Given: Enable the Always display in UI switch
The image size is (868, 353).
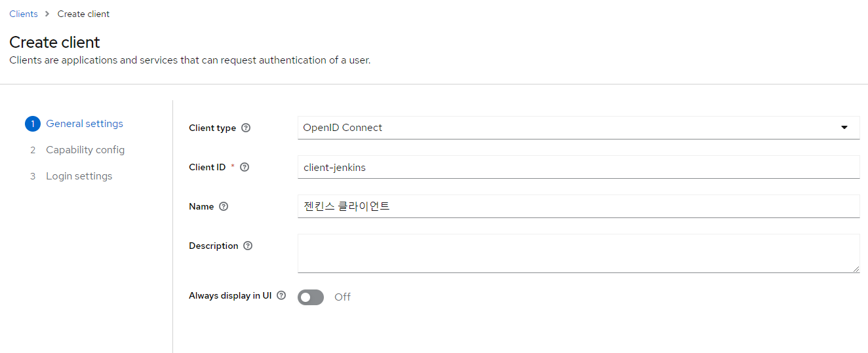Looking at the screenshot, I should 311,297.
